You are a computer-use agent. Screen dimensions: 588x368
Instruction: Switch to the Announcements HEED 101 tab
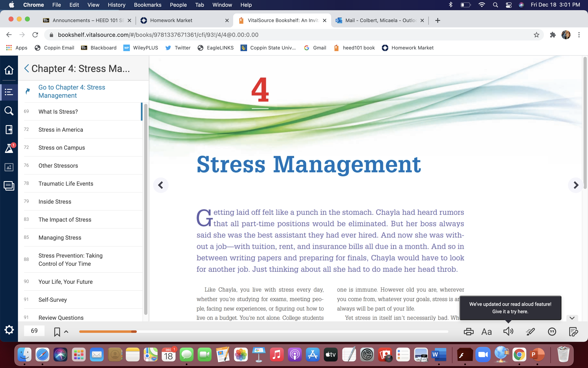87,20
